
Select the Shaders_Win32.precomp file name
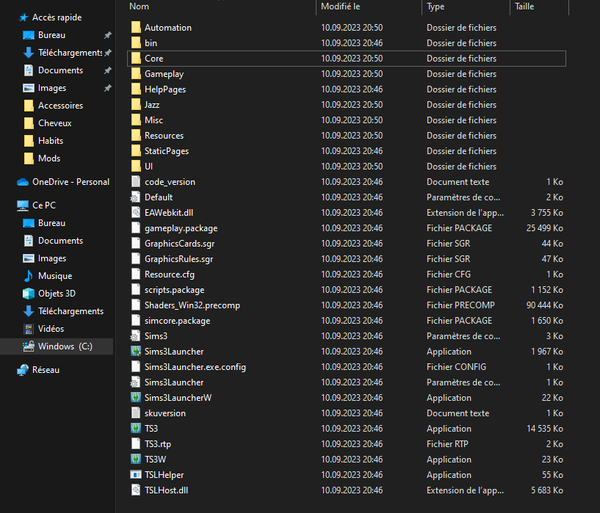tap(192, 305)
